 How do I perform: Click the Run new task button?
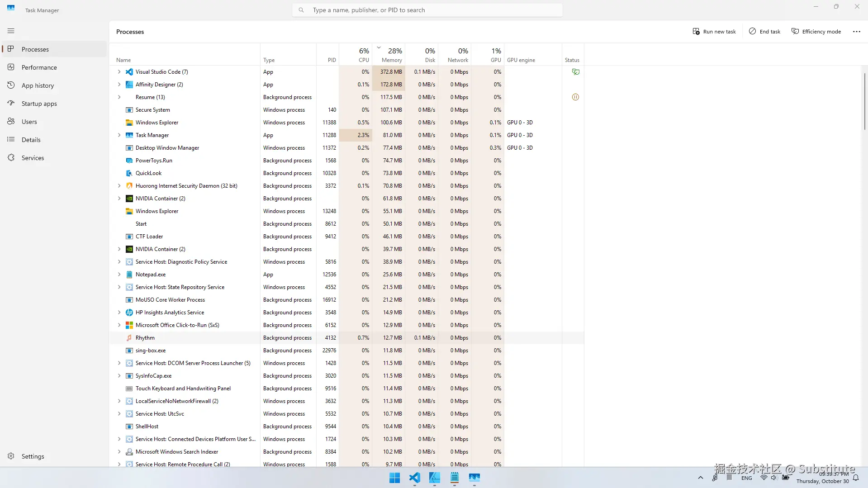coord(714,32)
